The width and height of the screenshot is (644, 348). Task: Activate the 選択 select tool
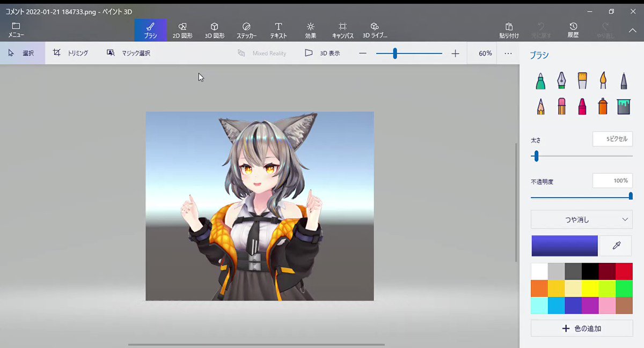23,53
